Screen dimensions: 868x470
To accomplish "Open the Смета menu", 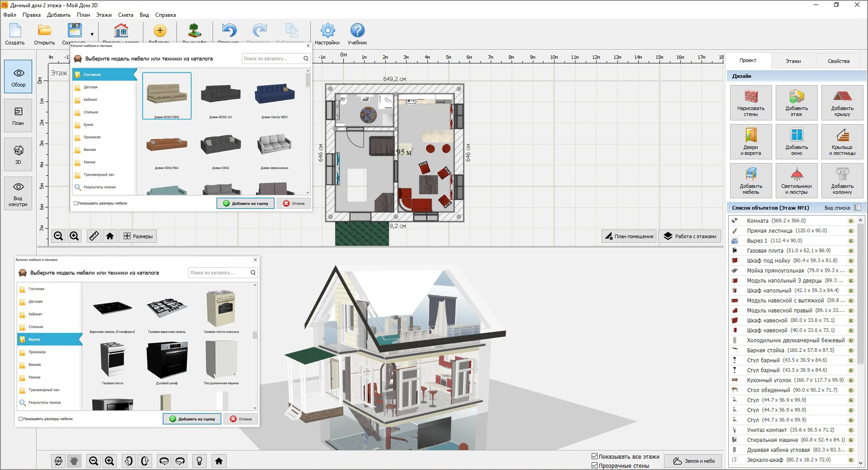I will point(126,15).
